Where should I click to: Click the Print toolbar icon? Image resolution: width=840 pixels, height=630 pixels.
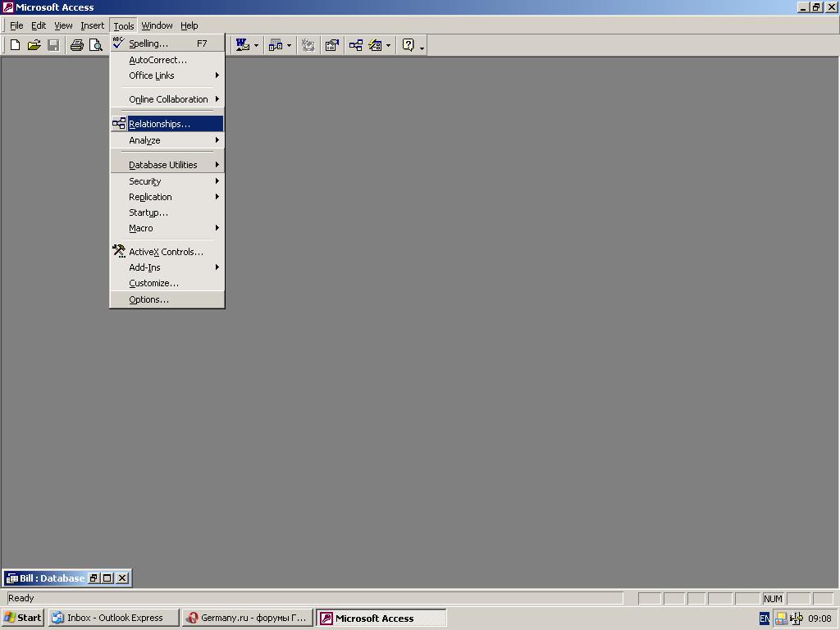[76, 45]
